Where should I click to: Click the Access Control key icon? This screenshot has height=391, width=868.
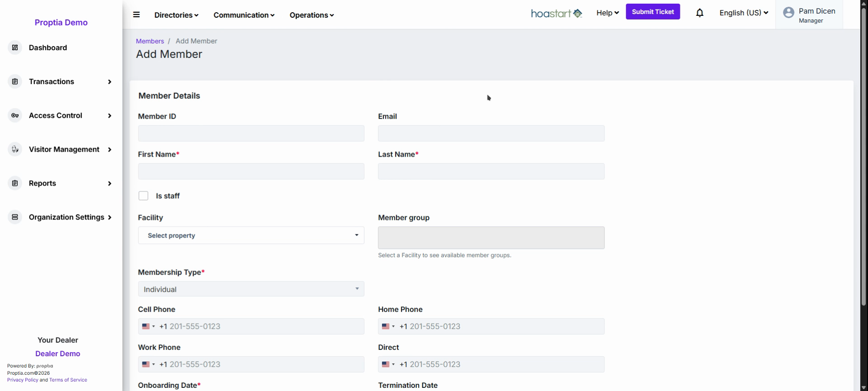pos(15,115)
